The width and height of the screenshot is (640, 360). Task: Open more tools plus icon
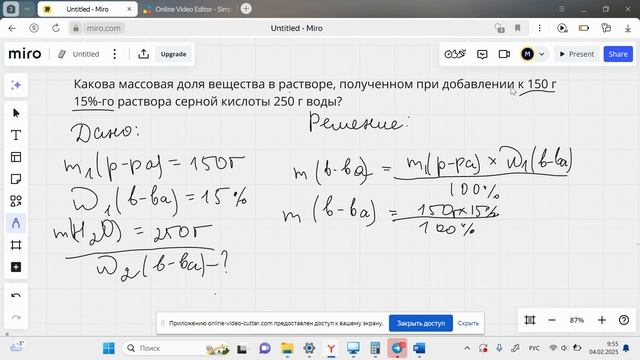pos(16,267)
